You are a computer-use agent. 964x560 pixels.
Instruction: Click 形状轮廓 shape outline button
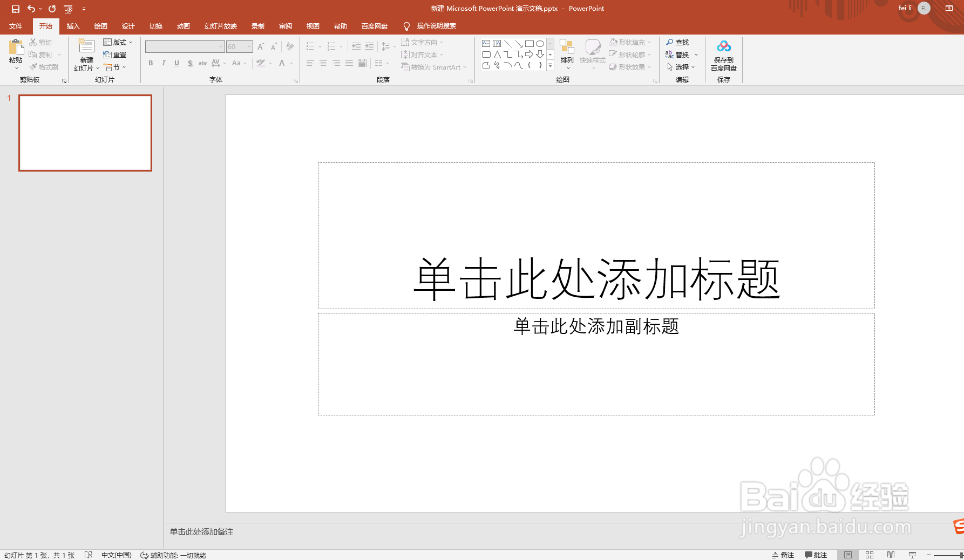click(630, 54)
